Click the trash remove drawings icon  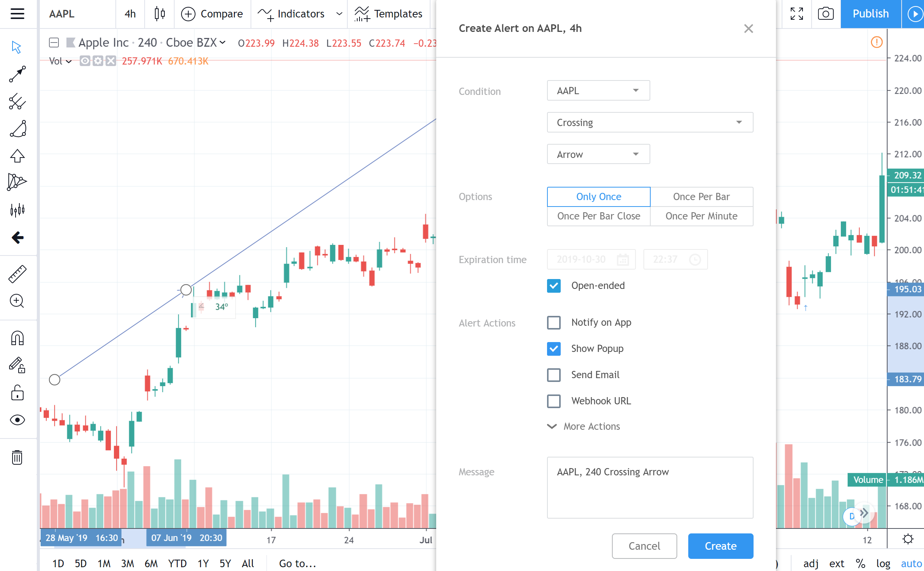pos(17,457)
